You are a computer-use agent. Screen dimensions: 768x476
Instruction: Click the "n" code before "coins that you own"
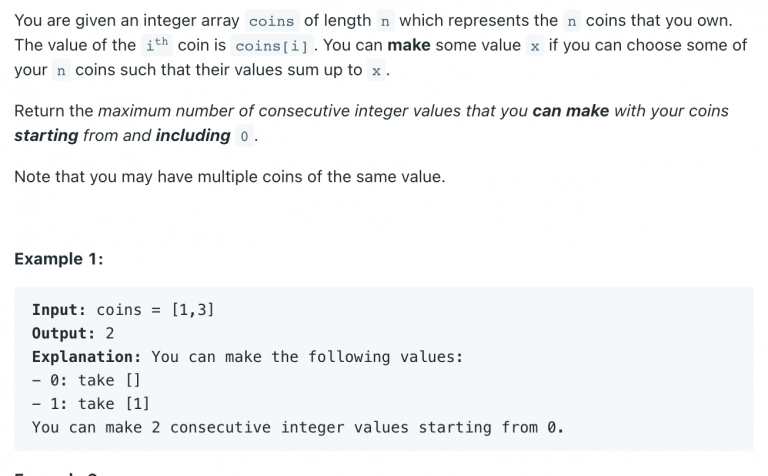coord(572,21)
